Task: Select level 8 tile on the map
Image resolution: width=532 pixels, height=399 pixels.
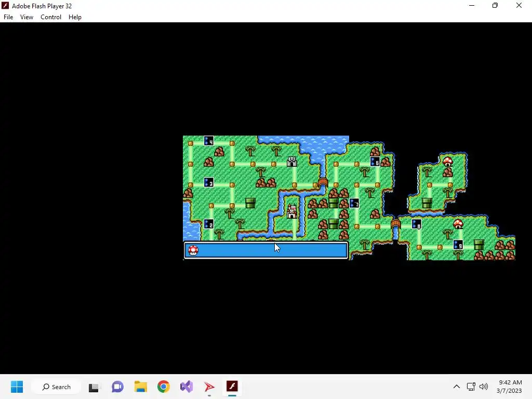Action: [x=417, y=224]
